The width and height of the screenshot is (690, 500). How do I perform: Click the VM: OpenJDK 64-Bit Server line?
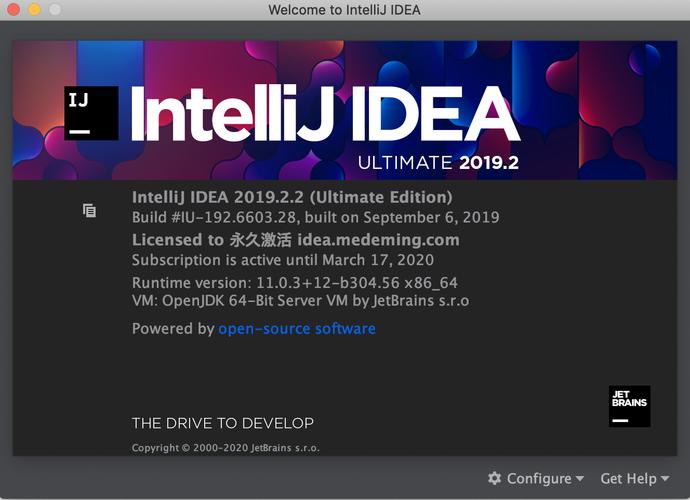point(301,301)
